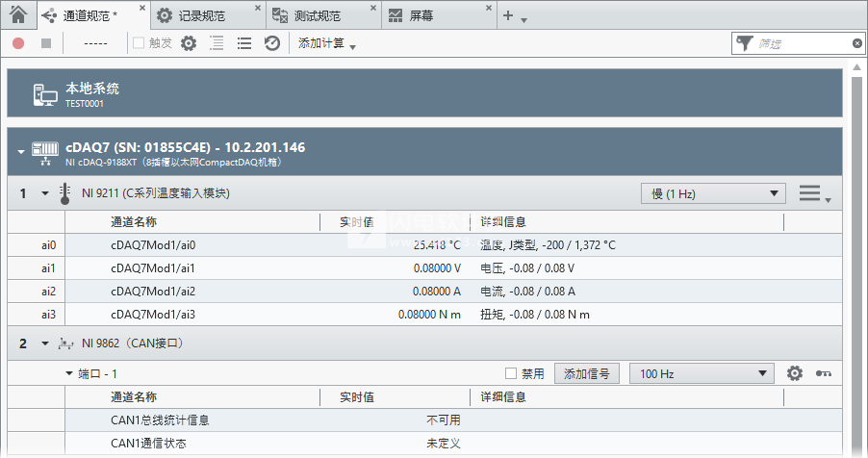Click the NI 9862 CAN module icon
Image resolution: width=868 pixels, height=458 pixels.
[x=65, y=343]
